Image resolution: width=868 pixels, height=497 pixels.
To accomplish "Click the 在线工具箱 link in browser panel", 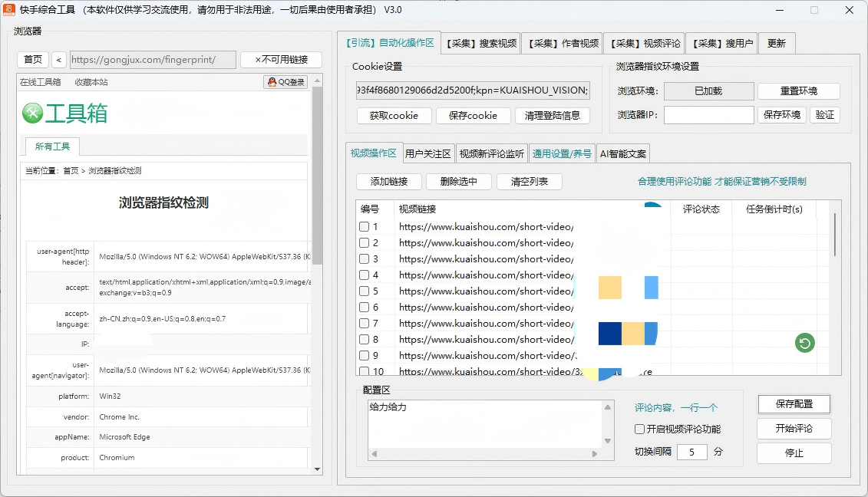I will pos(41,82).
